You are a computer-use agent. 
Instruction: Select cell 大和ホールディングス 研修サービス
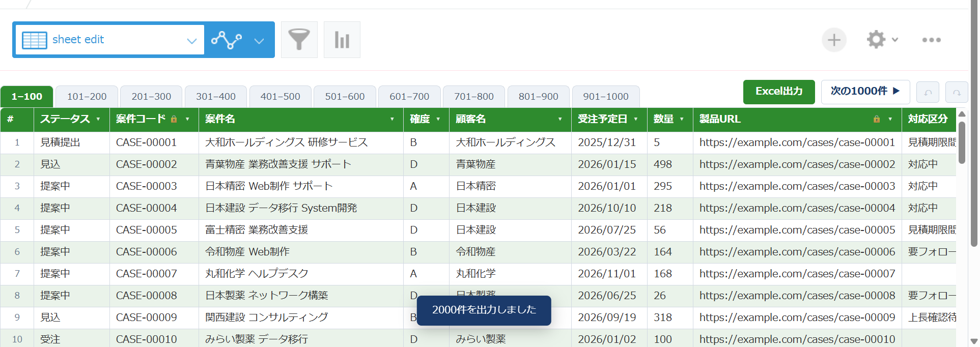pyautogui.click(x=301, y=142)
